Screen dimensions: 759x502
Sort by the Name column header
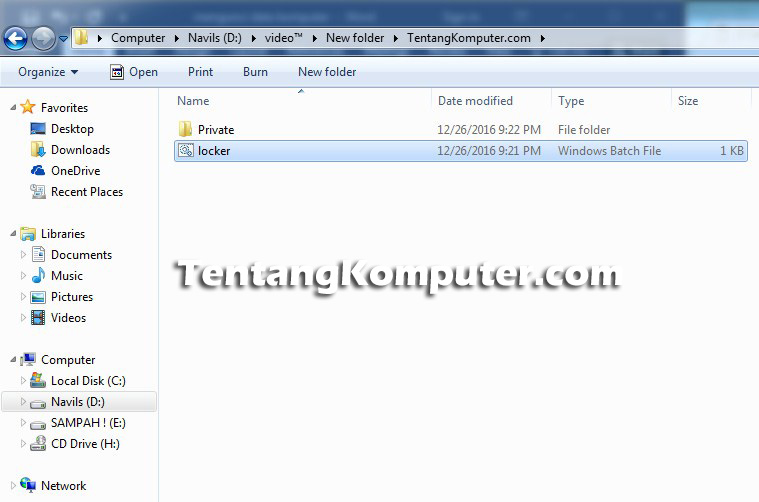193,101
